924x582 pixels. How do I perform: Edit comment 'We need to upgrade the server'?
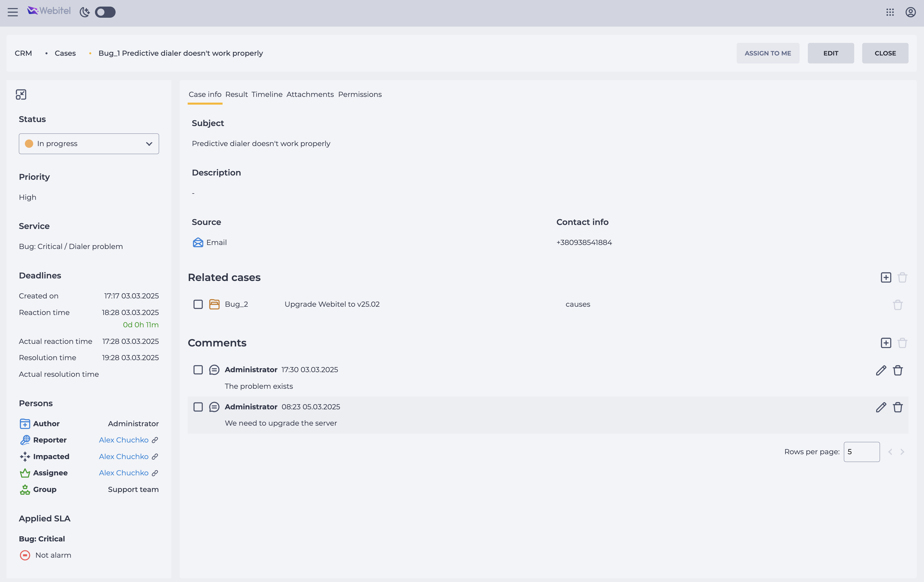881,407
